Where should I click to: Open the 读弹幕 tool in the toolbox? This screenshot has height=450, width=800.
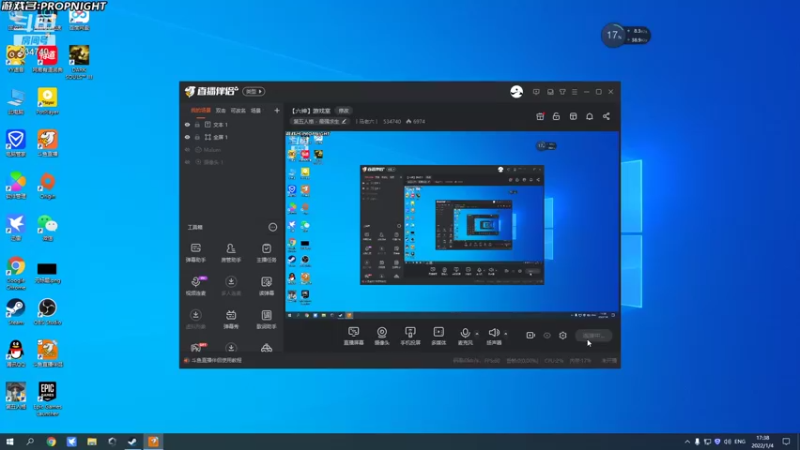(266, 286)
